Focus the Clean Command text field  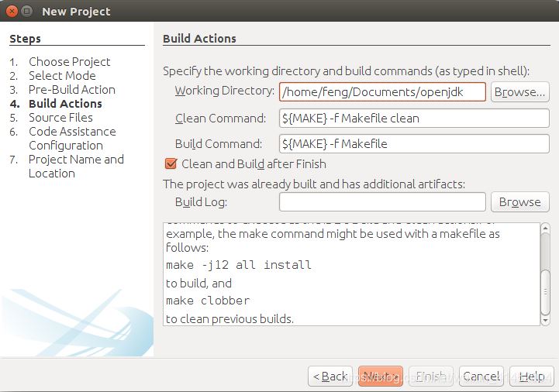(414, 119)
